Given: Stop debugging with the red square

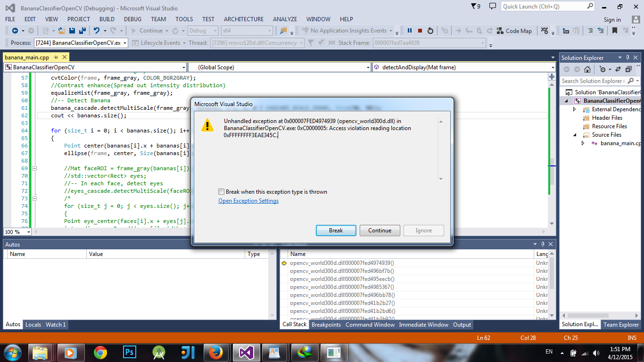Looking at the screenshot, I should (420, 31).
